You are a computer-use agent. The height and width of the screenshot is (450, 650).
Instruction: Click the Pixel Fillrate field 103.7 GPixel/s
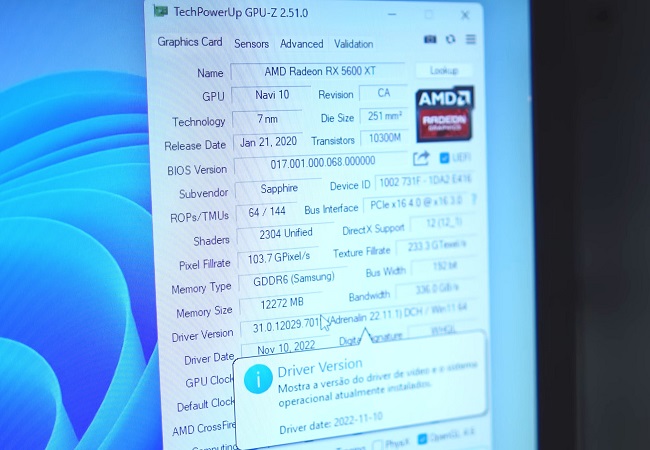tap(278, 258)
